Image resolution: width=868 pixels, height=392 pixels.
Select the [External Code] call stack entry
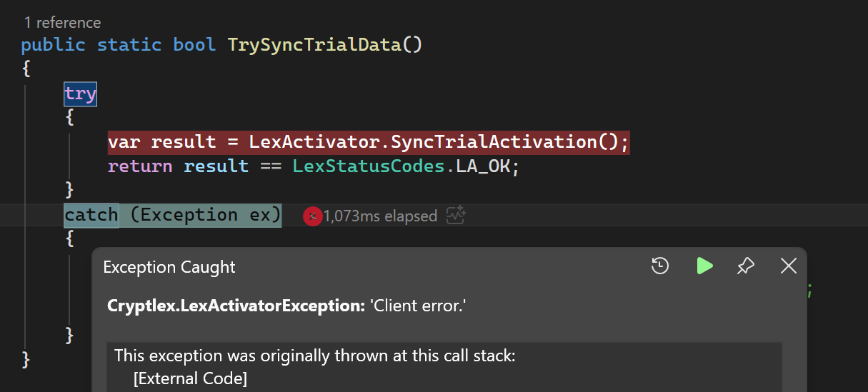[x=190, y=378]
